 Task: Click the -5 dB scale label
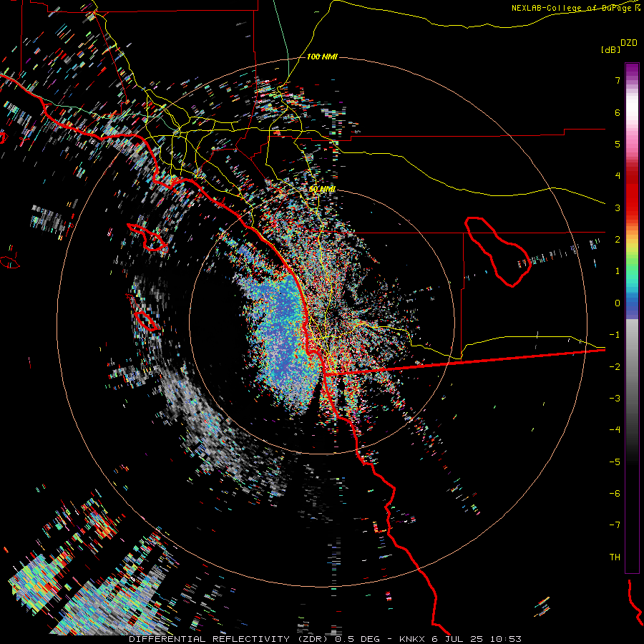pos(615,462)
